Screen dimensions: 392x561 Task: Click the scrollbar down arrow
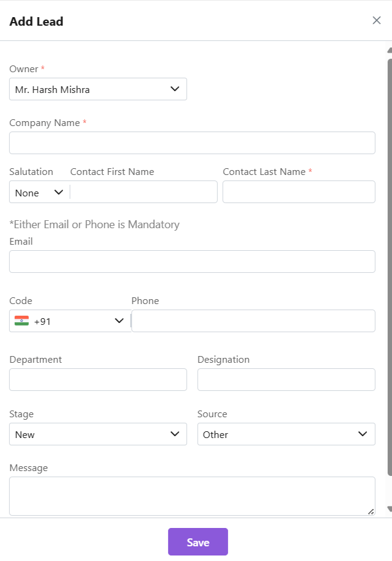coord(390,510)
